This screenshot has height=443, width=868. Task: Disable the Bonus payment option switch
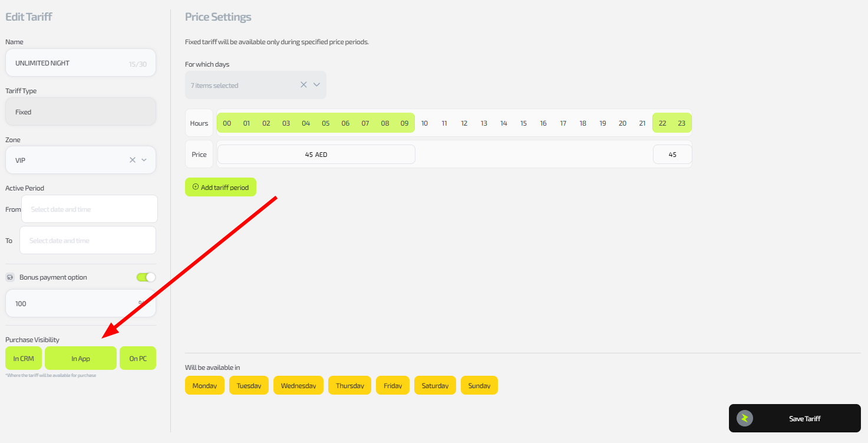(x=146, y=277)
